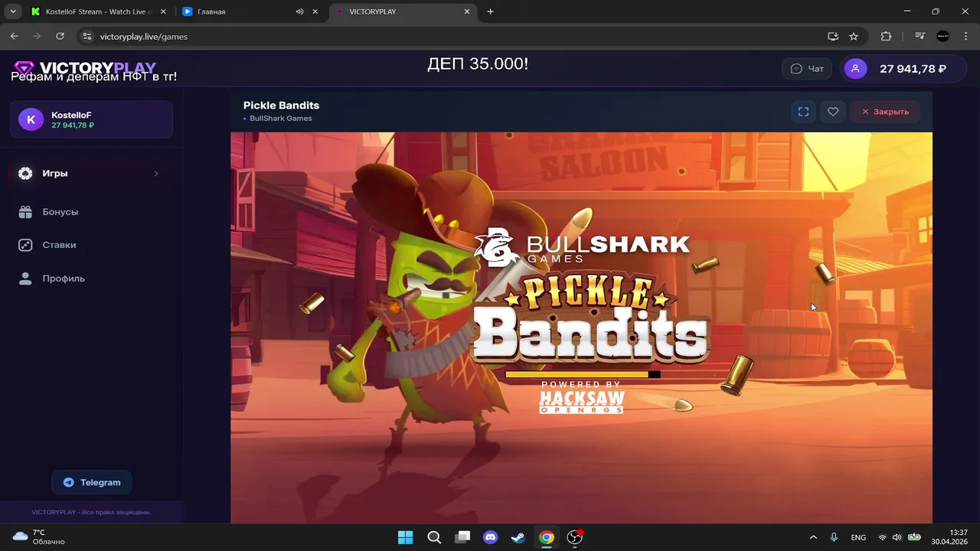Open a new browser tab

[x=491, y=11]
